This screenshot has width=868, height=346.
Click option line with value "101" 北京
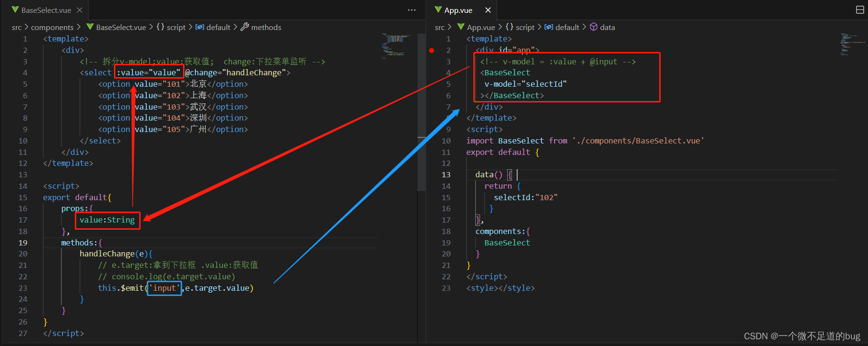tap(173, 84)
